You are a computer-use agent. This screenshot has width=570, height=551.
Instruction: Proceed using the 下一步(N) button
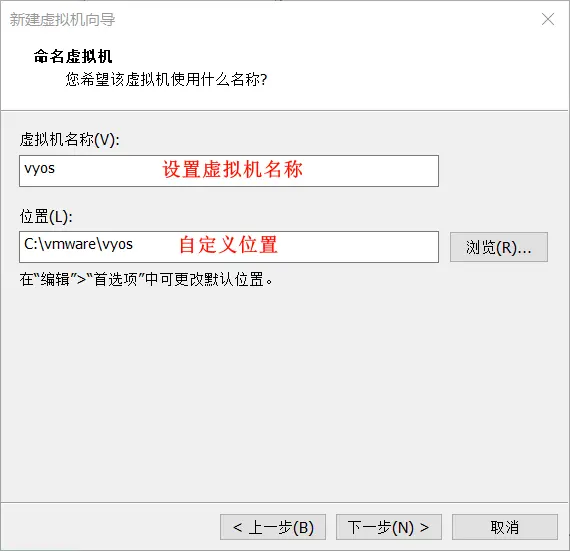coord(389,527)
